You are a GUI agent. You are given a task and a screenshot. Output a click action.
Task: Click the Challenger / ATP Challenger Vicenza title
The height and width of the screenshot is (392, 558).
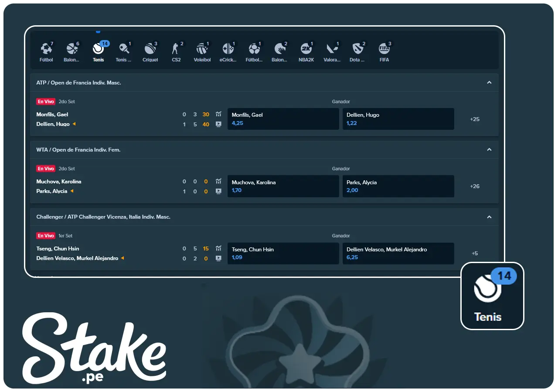pos(103,217)
